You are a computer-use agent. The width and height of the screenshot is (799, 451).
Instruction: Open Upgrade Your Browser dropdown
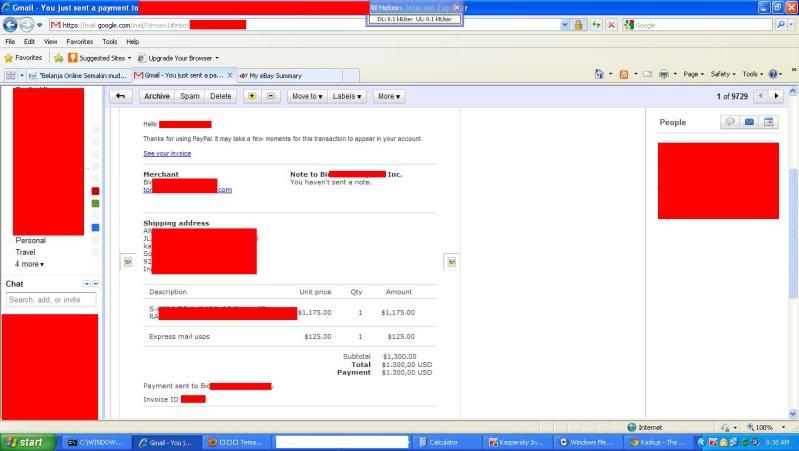tap(178, 58)
